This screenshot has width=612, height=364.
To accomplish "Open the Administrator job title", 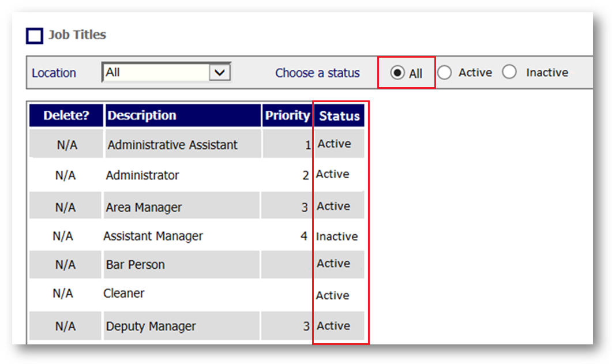I will point(142,175).
